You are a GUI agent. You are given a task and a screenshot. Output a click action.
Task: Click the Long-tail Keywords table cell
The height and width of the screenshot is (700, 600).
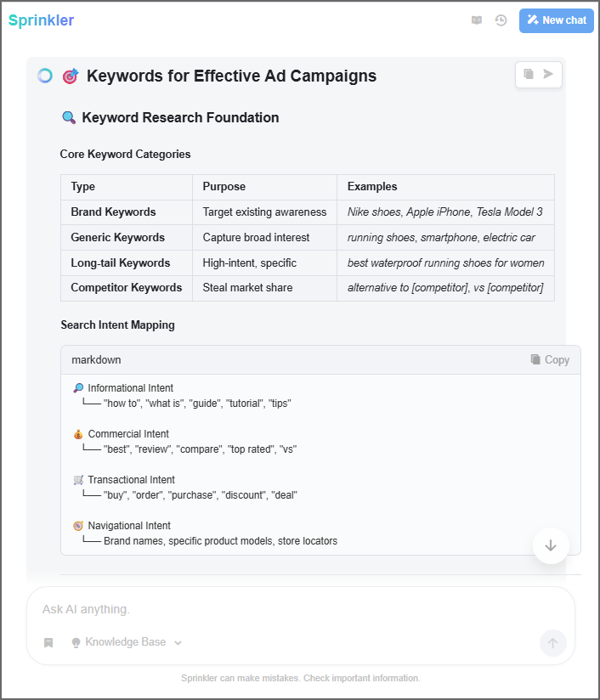click(120, 263)
